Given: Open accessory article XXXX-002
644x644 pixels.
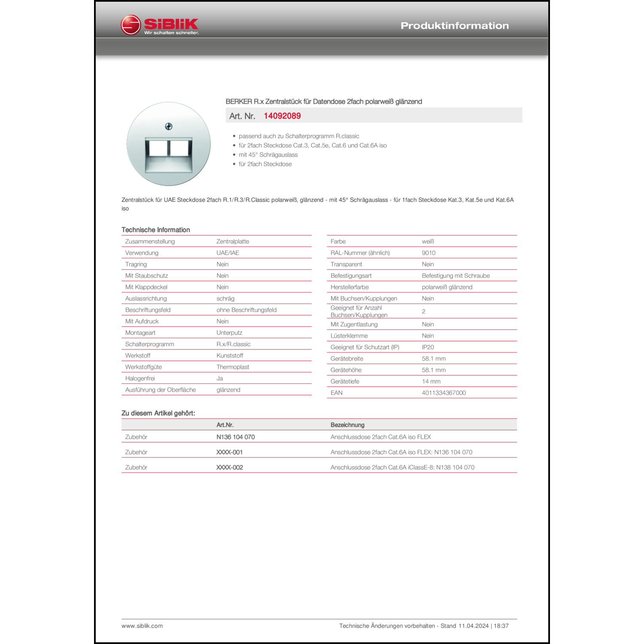Looking at the screenshot, I should 230,468.
